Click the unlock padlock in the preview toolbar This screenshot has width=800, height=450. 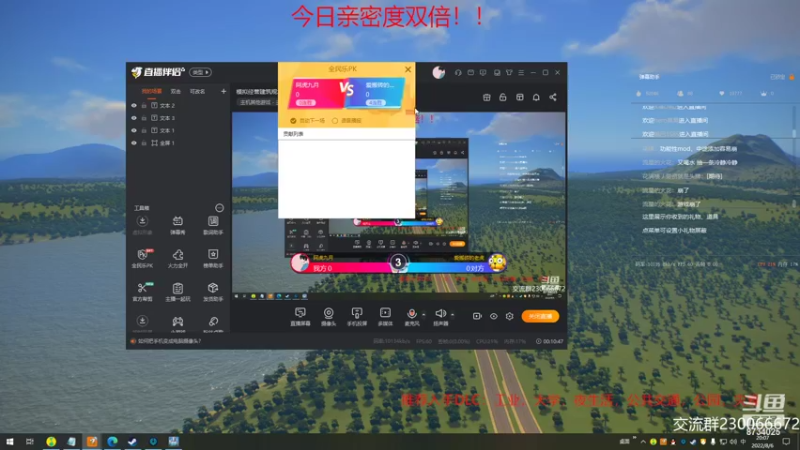503,97
